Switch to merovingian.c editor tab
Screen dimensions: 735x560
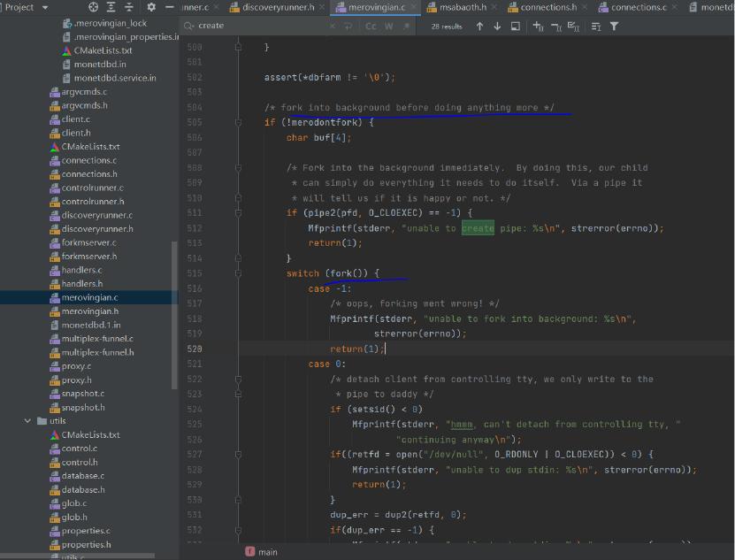(377, 7)
